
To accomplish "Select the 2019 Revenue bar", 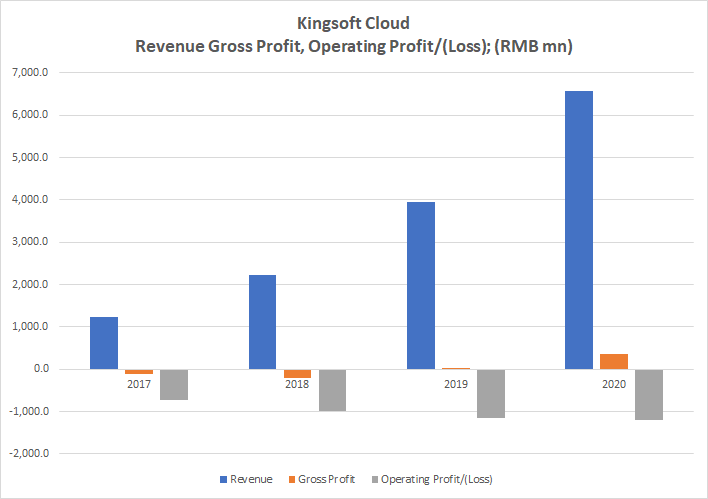I will pos(421,285).
